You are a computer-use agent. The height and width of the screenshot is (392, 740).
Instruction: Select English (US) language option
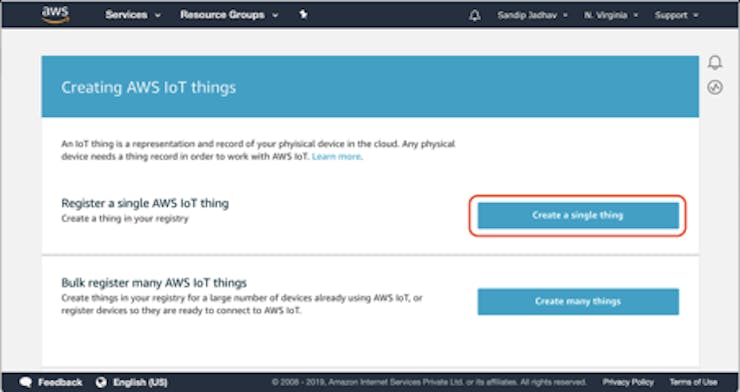(x=140, y=382)
